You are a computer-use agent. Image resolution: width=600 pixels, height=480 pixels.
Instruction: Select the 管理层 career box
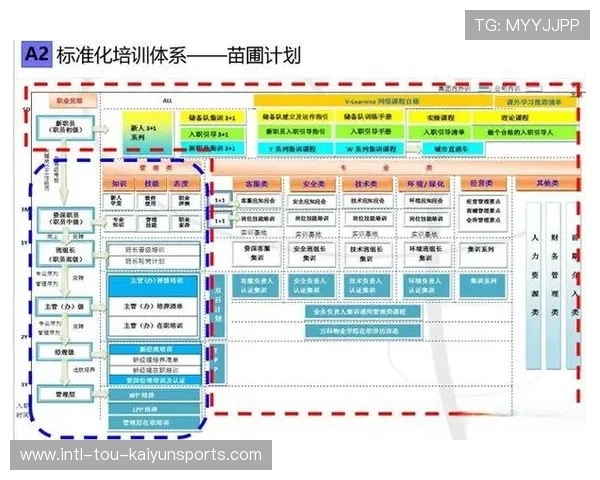(x=65, y=394)
